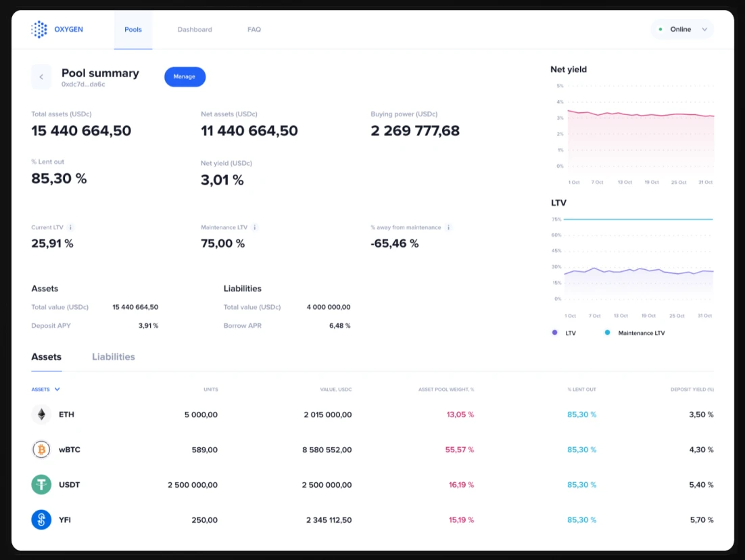Open info icon beside % away from maintenance
This screenshot has width=745, height=560.
pyautogui.click(x=448, y=227)
